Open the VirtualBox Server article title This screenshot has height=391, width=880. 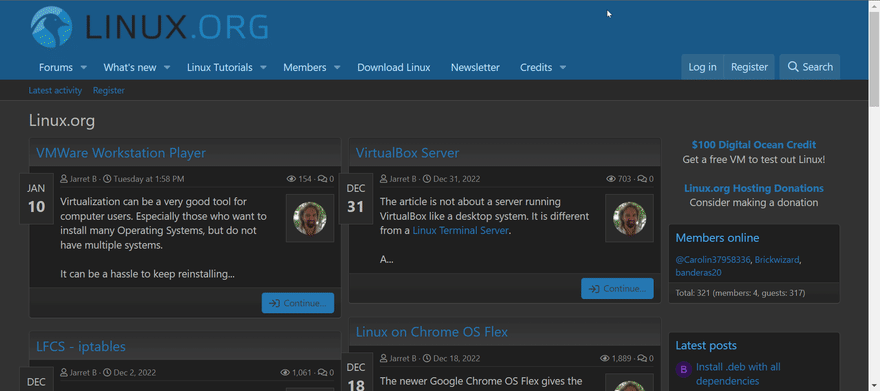point(407,153)
